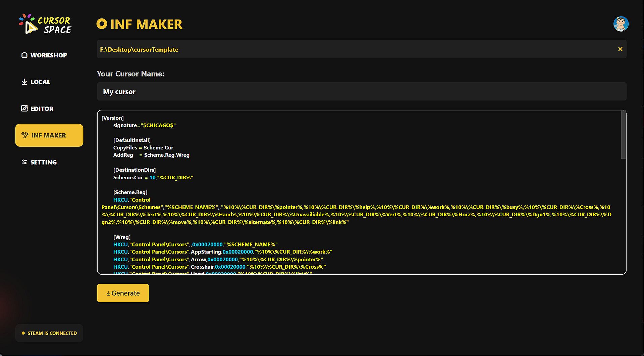Generate the INF file
This screenshot has width=644, height=356.
tap(123, 293)
